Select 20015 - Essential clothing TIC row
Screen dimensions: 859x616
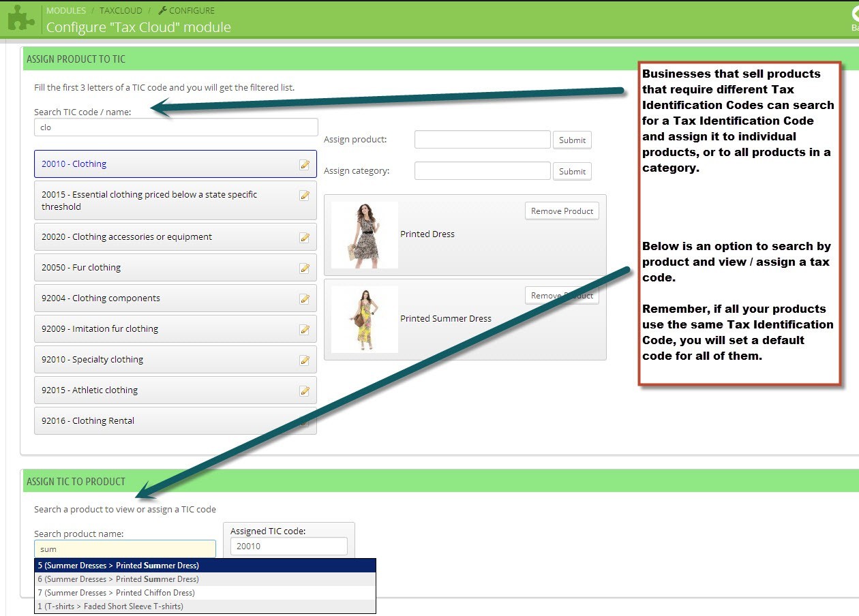pyautogui.click(x=175, y=200)
